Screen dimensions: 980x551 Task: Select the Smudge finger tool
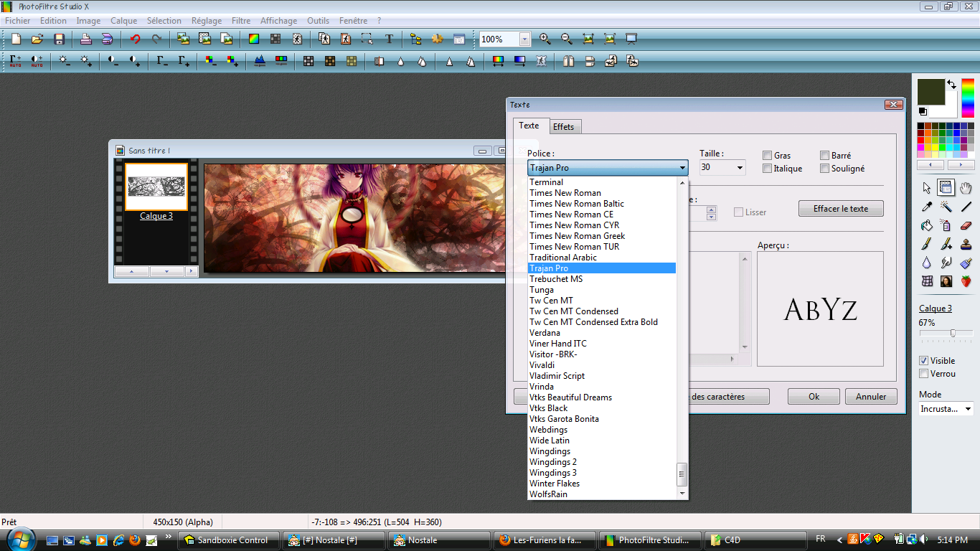(x=946, y=263)
